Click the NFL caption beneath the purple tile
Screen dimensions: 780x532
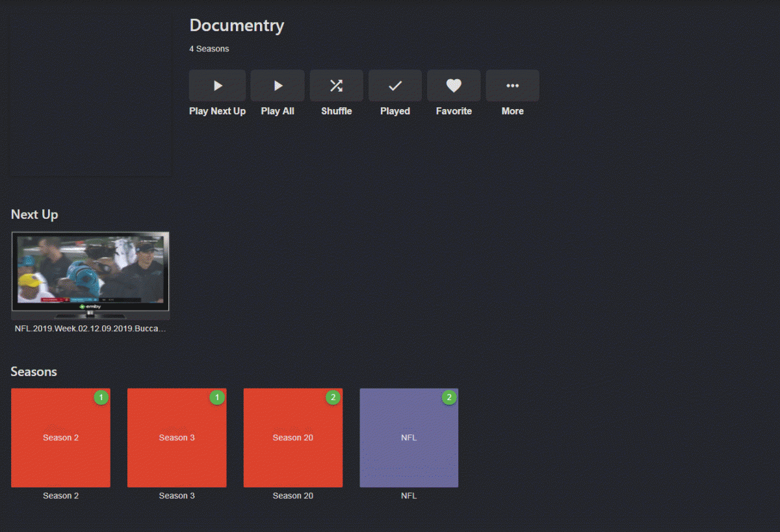409,496
